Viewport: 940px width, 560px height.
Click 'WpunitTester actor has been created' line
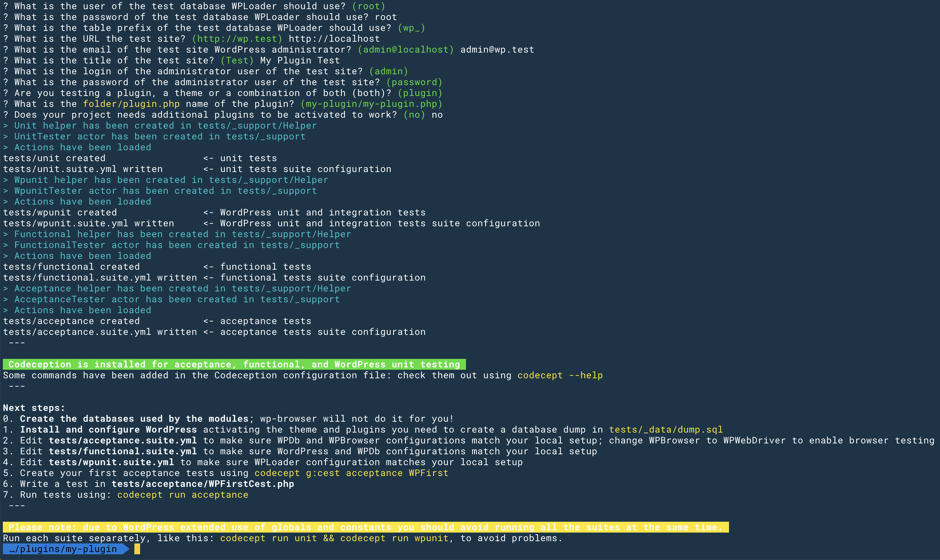[x=160, y=191]
